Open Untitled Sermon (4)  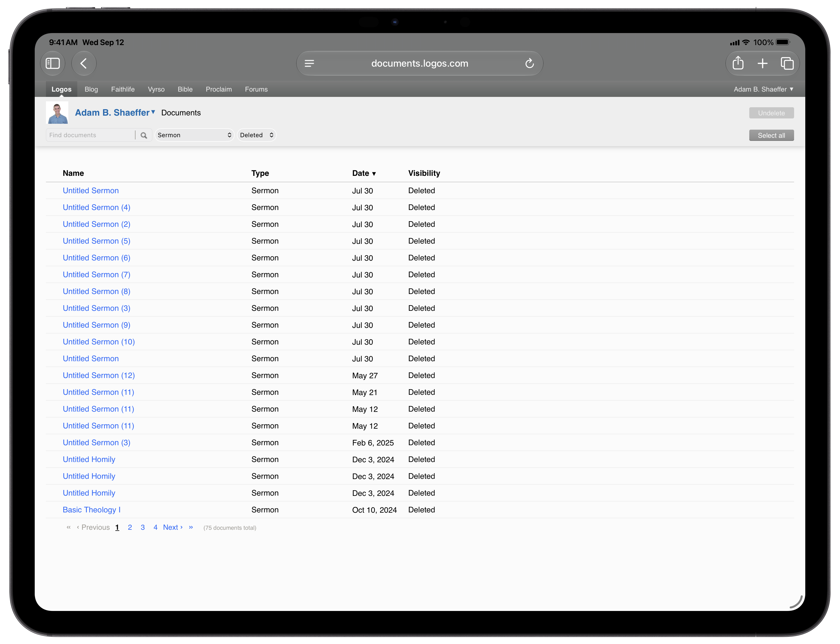[97, 207]
